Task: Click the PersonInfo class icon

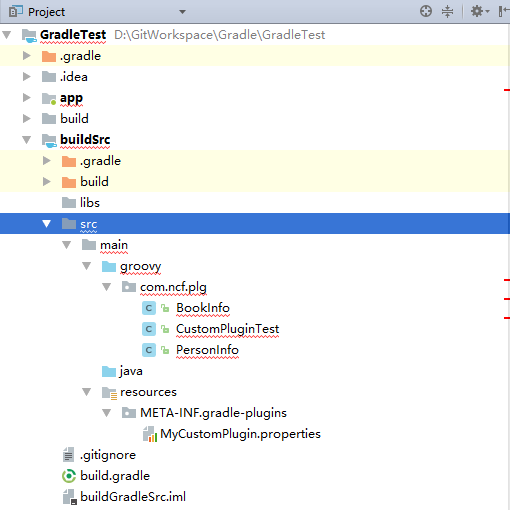Action: pyautogui.click(x=149, y=350)
